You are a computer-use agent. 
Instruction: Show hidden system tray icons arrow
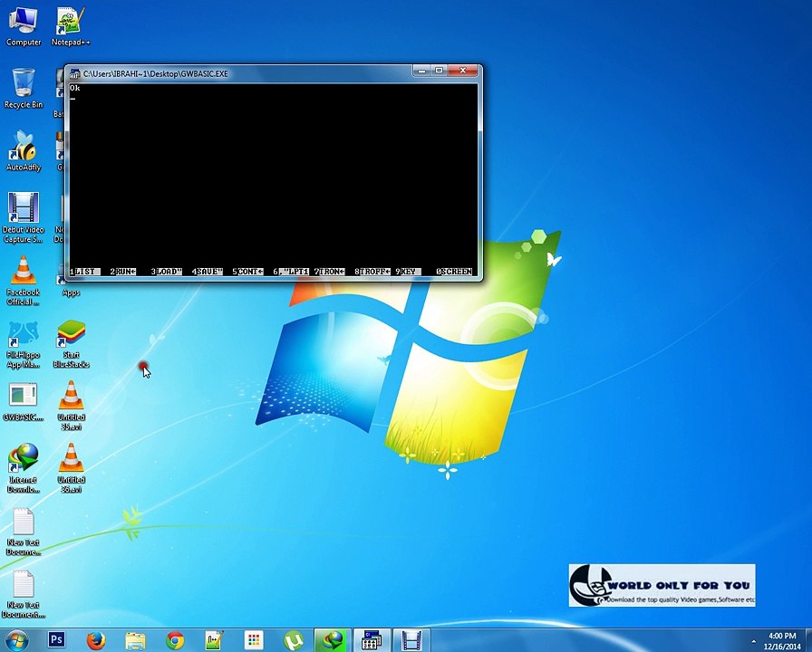[753, 642]
